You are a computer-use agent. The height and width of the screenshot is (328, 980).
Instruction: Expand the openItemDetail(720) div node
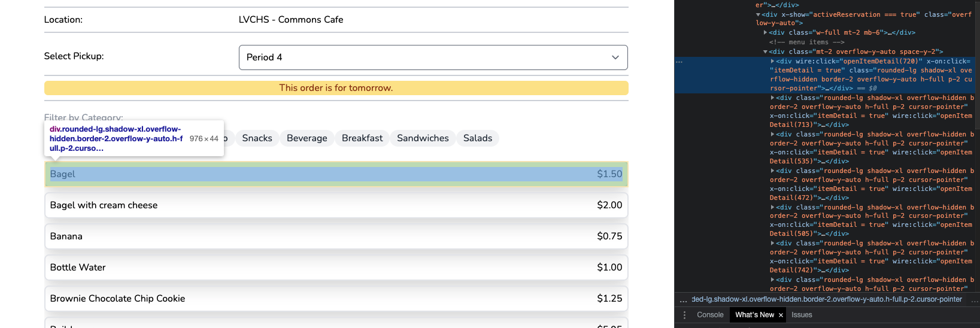click(x=773, y=61)
